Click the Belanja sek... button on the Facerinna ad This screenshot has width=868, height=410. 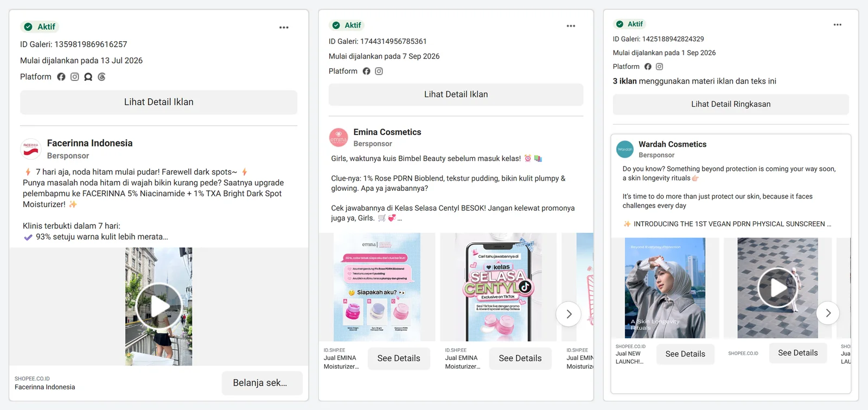click(x=262, y=383)
